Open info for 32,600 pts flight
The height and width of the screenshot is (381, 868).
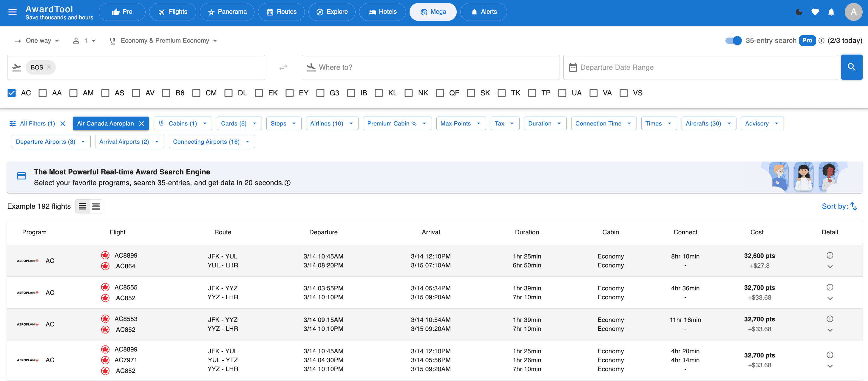pos(830,255)
